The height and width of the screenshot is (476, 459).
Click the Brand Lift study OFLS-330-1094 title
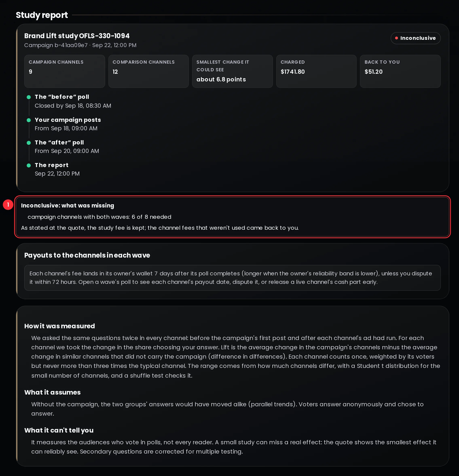[x=77, y=36]
